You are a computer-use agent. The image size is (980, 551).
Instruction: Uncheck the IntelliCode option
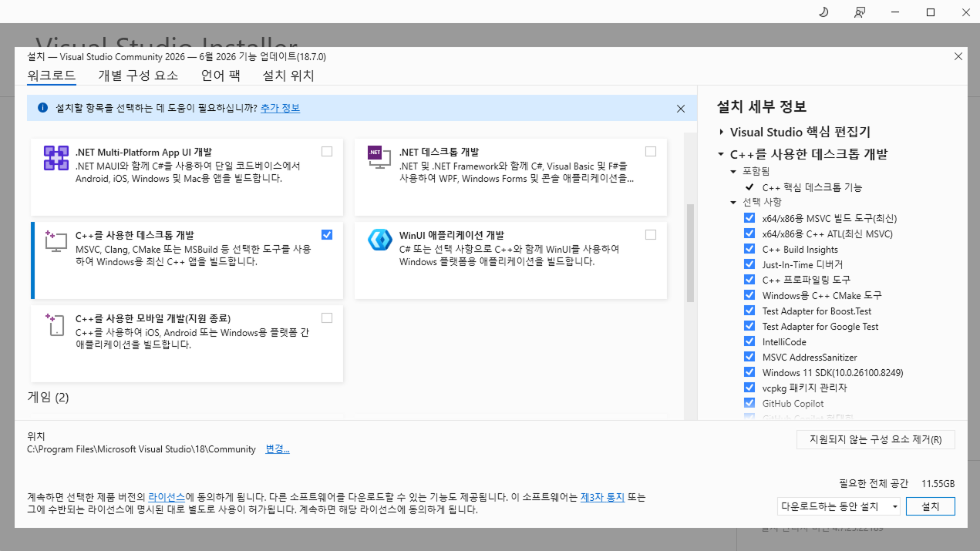tap(749, 341)
